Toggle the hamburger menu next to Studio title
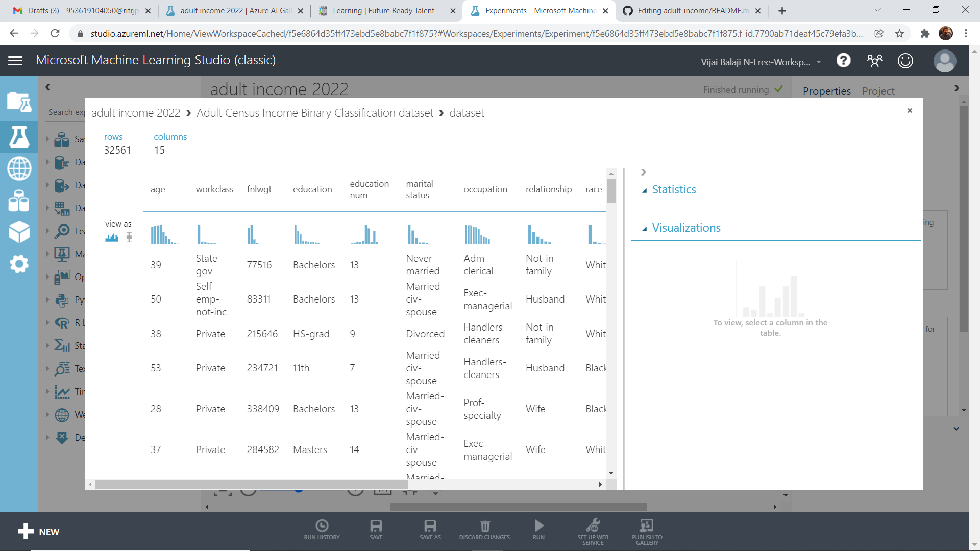Viewport: 980px width, 551px height. (x=15, y=60)
